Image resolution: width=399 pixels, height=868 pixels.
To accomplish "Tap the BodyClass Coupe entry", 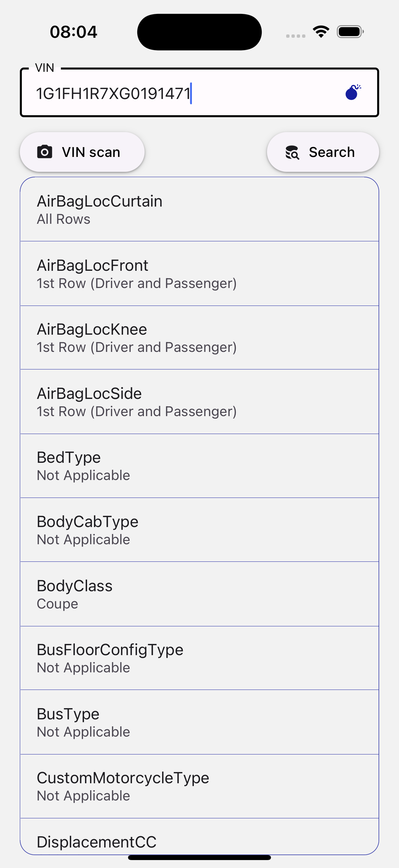I will click(199, 594).
